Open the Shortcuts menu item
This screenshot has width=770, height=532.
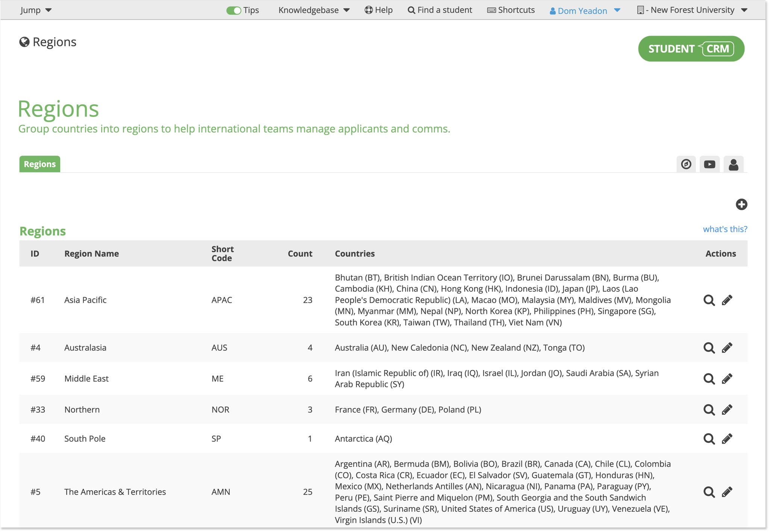[511, 10]
